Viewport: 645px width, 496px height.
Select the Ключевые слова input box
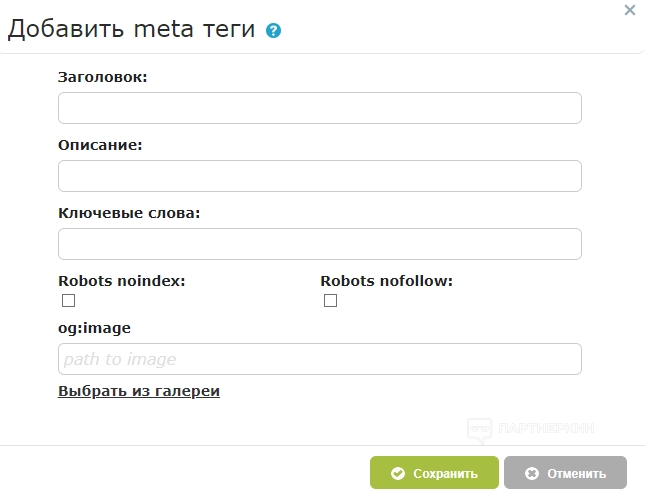click(x=320, y=244)
